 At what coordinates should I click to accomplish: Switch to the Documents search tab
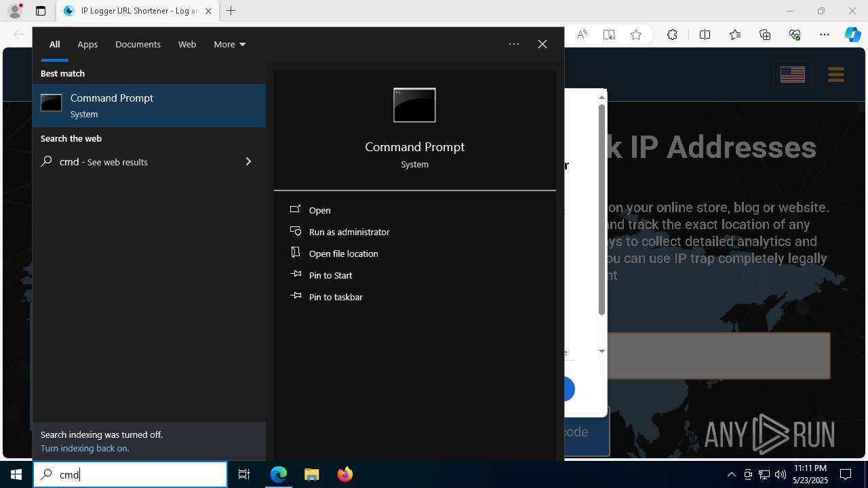[x=138, y=44]
